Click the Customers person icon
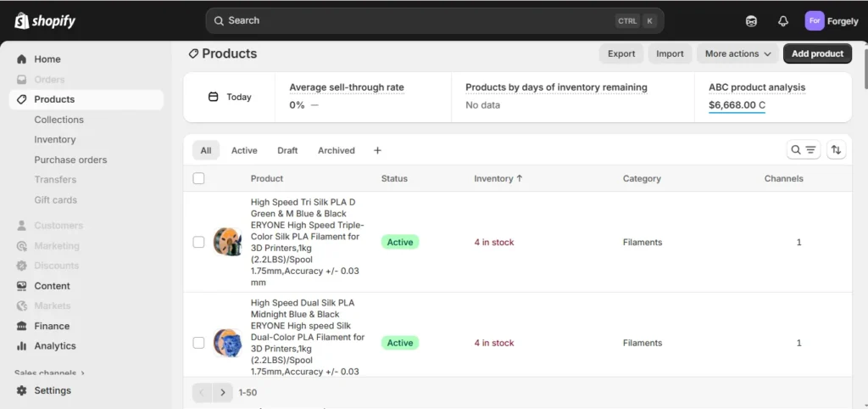868x409 pixels. click(21, 226)
